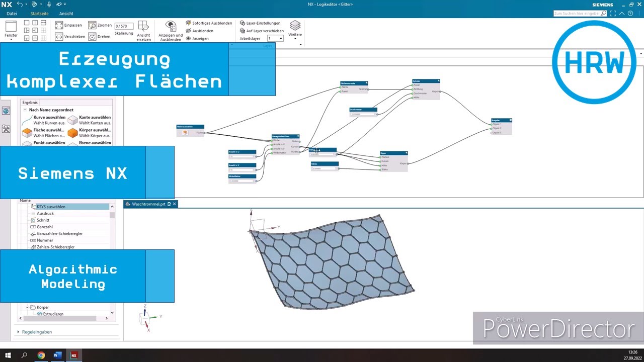
Task: Click the Ausgabe node header icon
Action: coord(510,120)
